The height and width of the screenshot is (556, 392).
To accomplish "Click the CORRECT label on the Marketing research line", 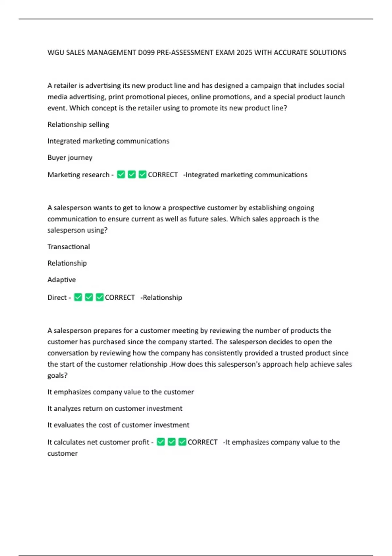I will pos(163,175).
